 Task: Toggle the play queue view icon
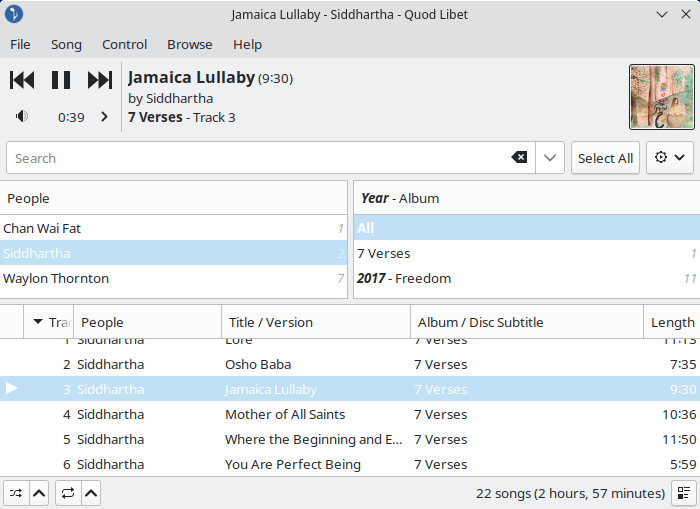pyautogui.click(x=684, y=493)
